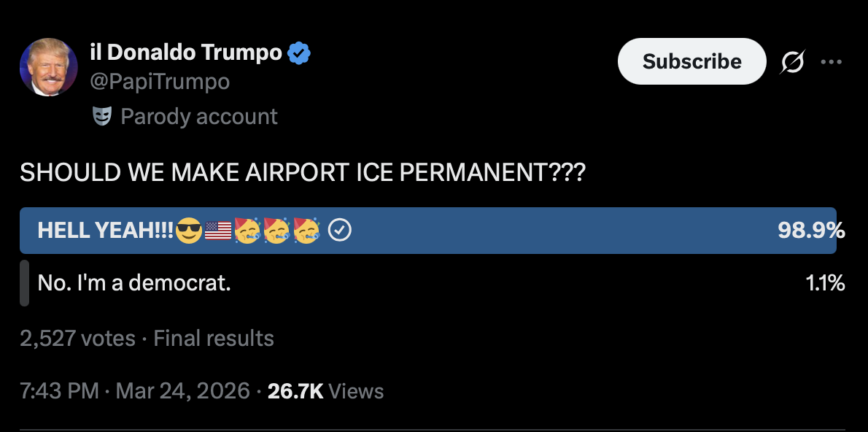Click the parody account mask icon
The width and height of the screenshot is (868, 432).
(102, 116)
